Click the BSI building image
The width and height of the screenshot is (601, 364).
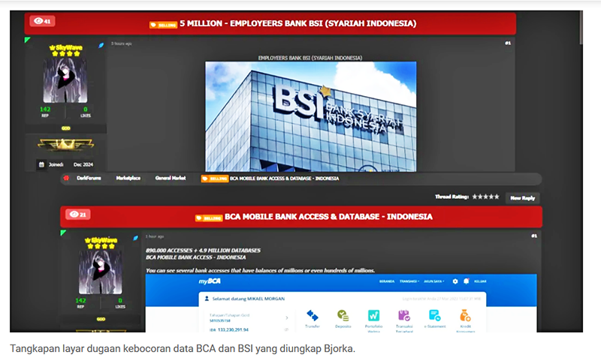tap(310, 114)
